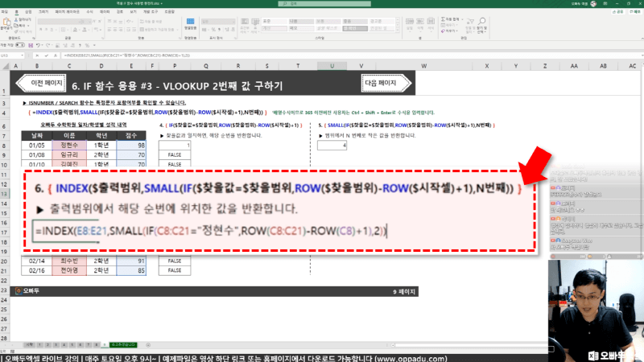Open the number format combo box

click(x=218, y=22)
